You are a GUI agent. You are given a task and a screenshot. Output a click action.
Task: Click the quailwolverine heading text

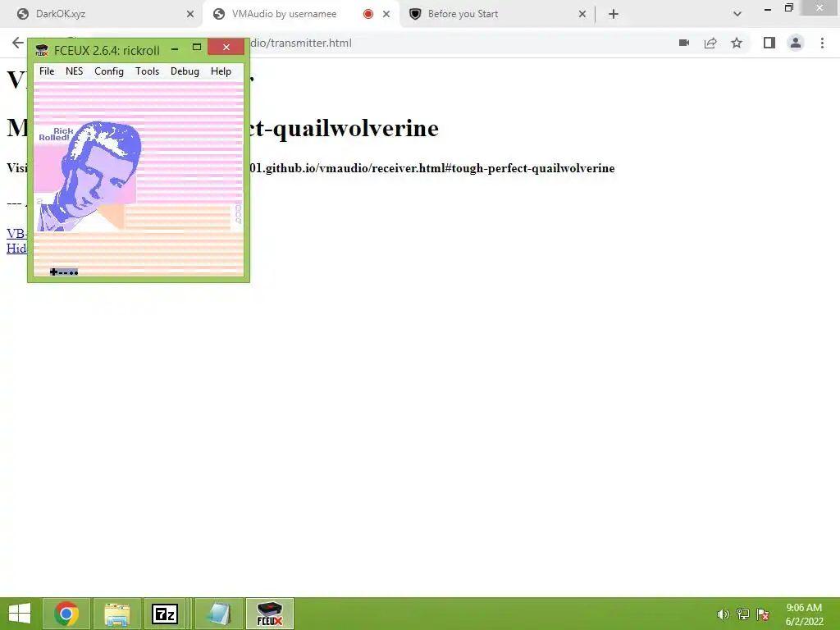point(345,128)
